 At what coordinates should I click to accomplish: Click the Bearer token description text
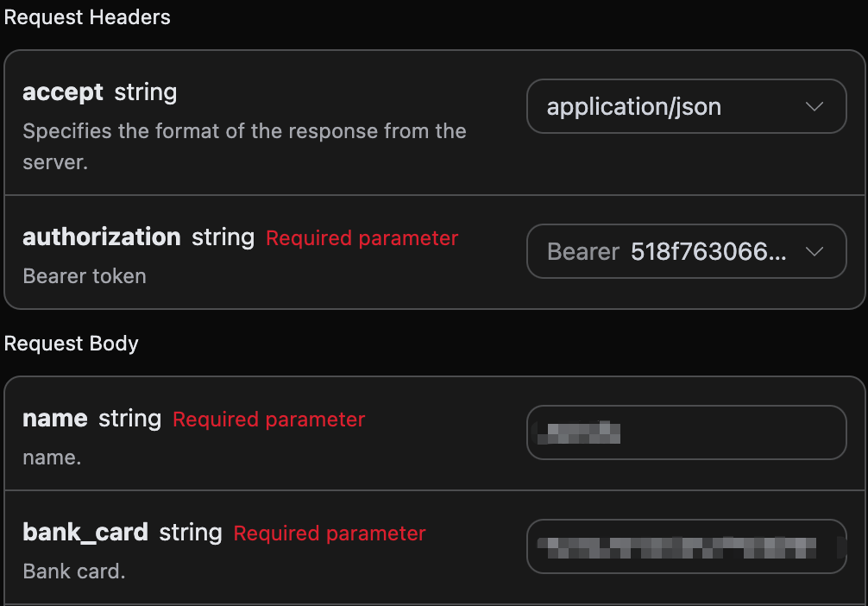85,276
